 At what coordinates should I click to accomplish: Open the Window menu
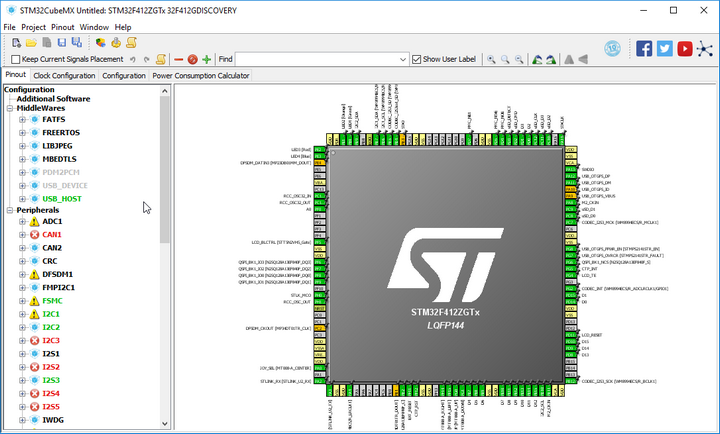[94, 27]
